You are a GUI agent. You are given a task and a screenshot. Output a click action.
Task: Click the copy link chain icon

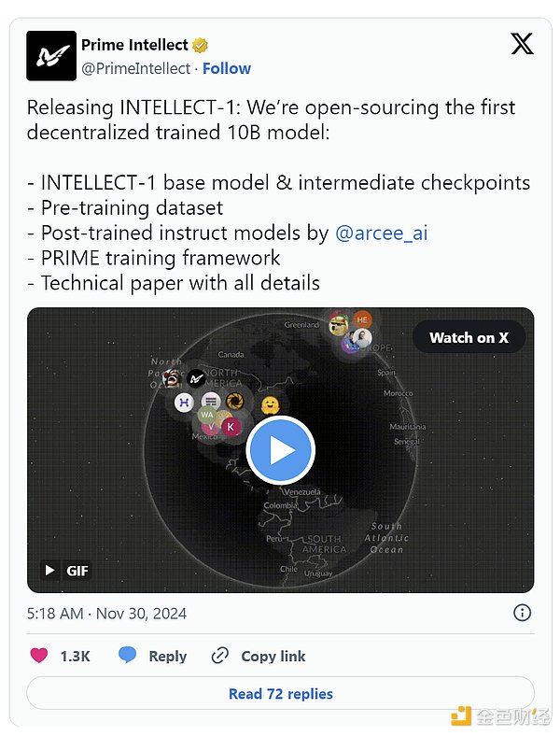220,656
